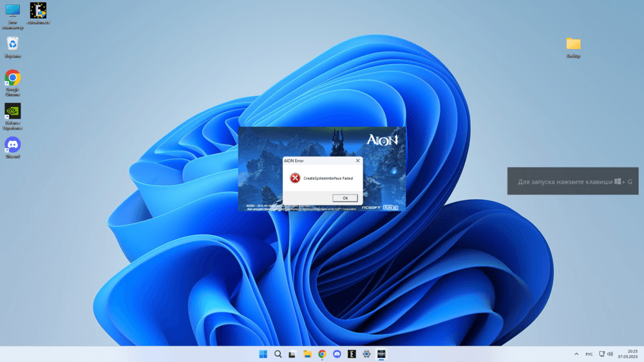Close the AION Error dialog with X

tap(358, 160)
